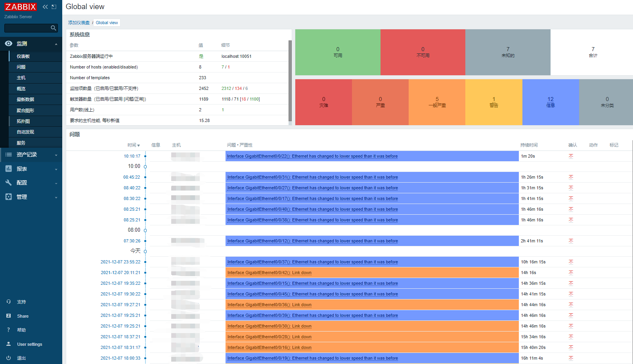Click timestamp 10:10:17 in problems list
Viewport: 633px width, 364px height.
click(132, 156)
